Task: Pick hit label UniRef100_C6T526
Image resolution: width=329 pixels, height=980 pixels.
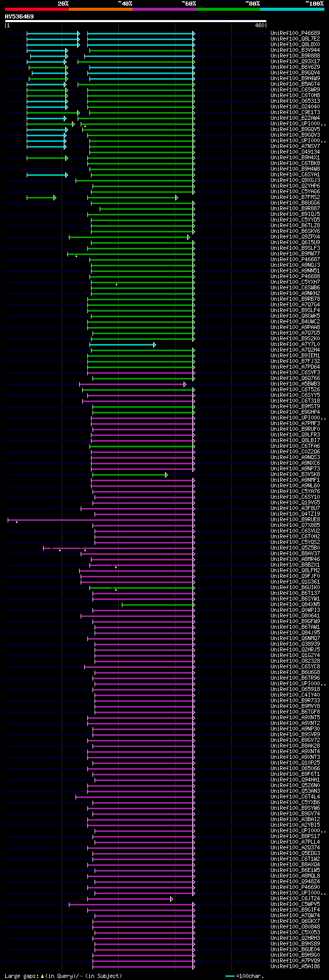Action: click(295, 390)
